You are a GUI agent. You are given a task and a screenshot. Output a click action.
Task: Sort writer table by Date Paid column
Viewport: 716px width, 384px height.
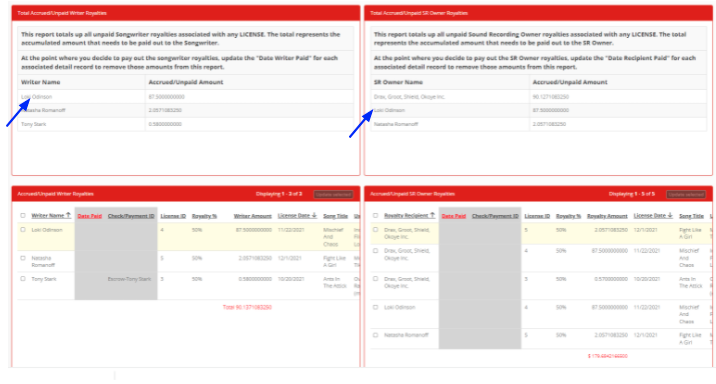click(x=90, y=216)
